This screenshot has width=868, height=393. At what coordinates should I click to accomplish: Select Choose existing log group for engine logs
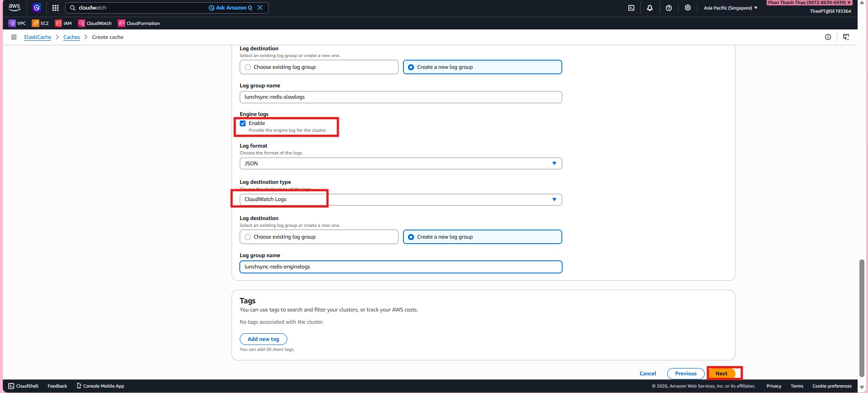coord(319,237)
